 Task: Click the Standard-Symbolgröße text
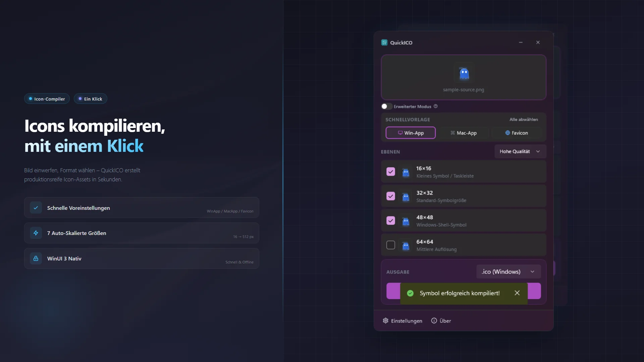441,200
